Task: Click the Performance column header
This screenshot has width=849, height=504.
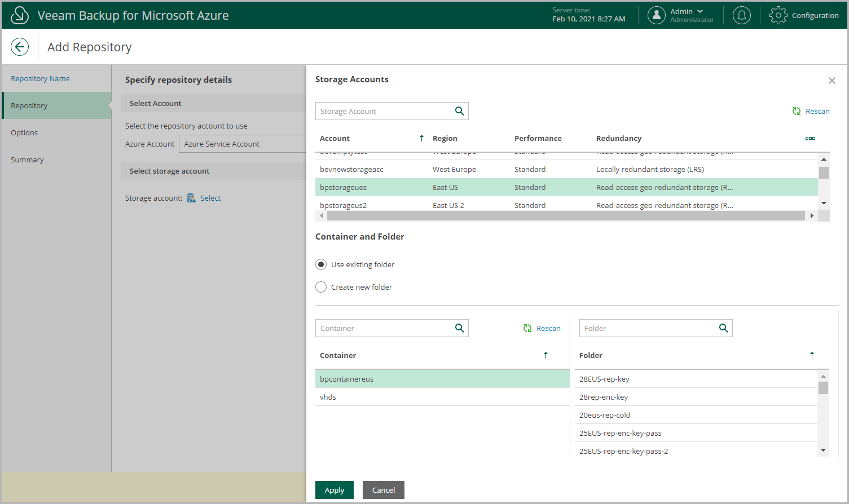Action: click(x=538, y=138)
